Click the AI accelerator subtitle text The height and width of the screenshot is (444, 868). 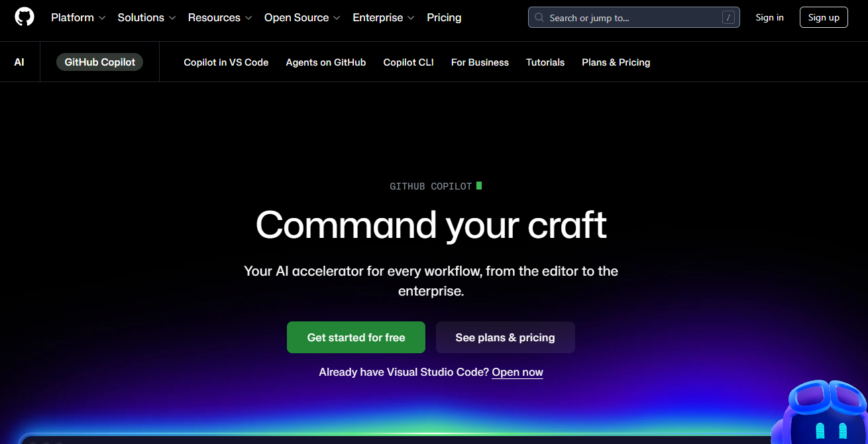tap(431, 281)
